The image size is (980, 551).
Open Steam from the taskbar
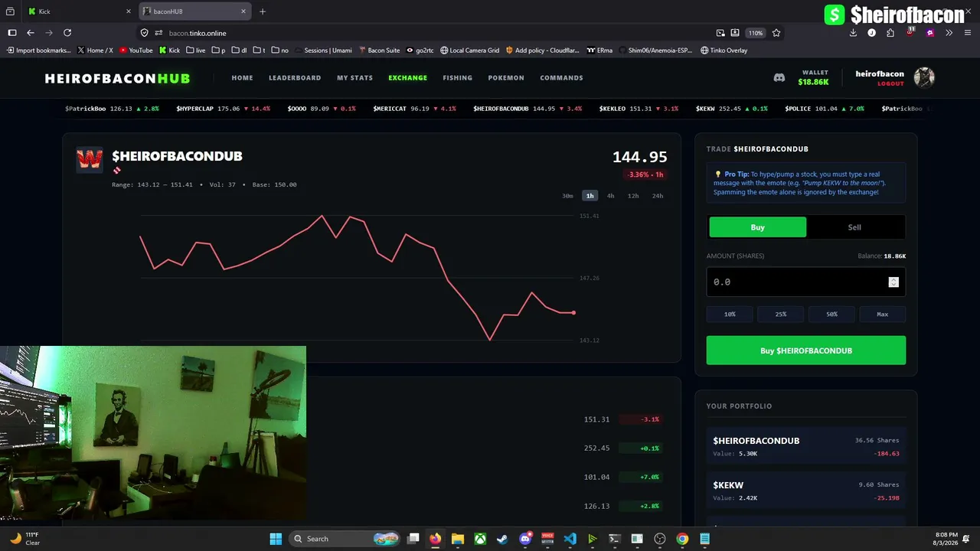[x=502, y=539]
